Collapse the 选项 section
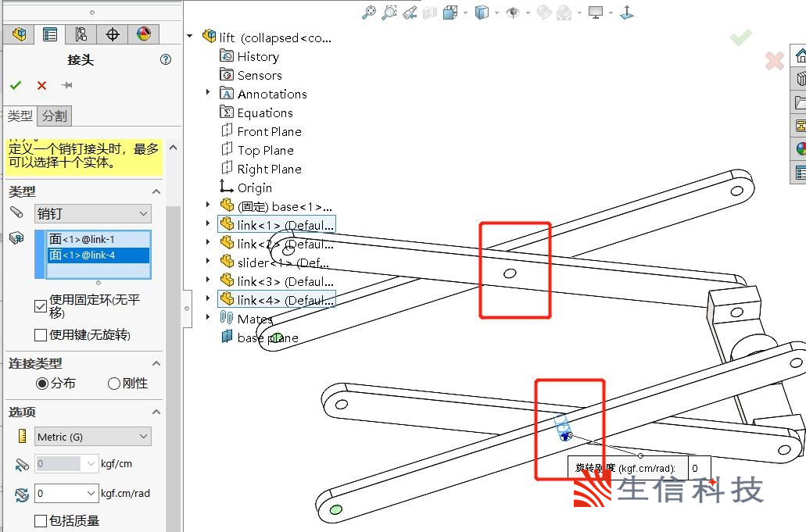 (x=156, y=412)
